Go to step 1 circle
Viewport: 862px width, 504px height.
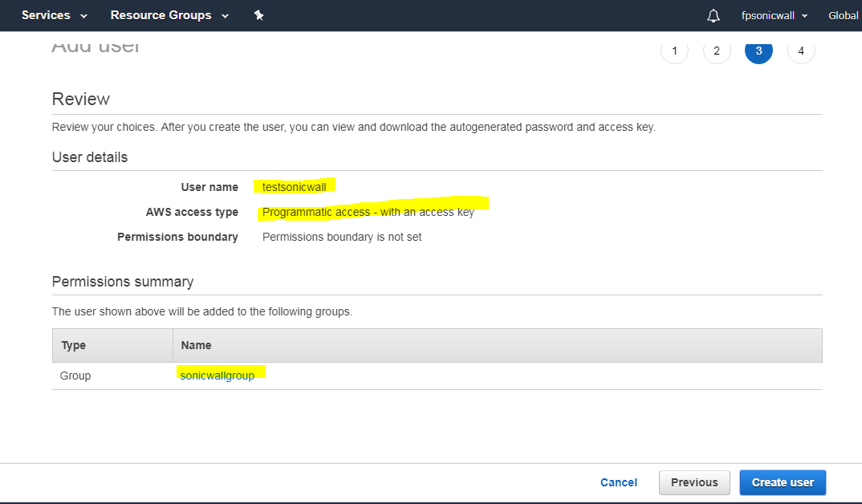click(674, 51)
